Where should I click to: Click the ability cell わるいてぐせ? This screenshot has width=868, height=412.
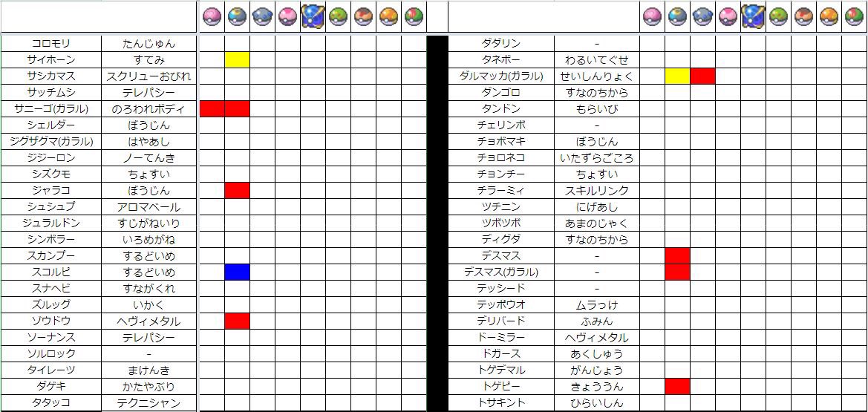click(597, 60)
